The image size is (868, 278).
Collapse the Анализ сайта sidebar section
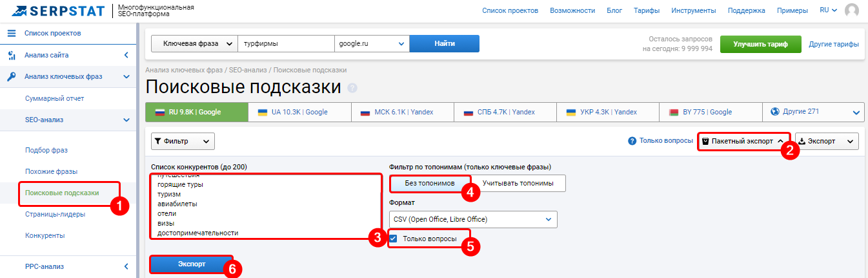tap(126, 55)
